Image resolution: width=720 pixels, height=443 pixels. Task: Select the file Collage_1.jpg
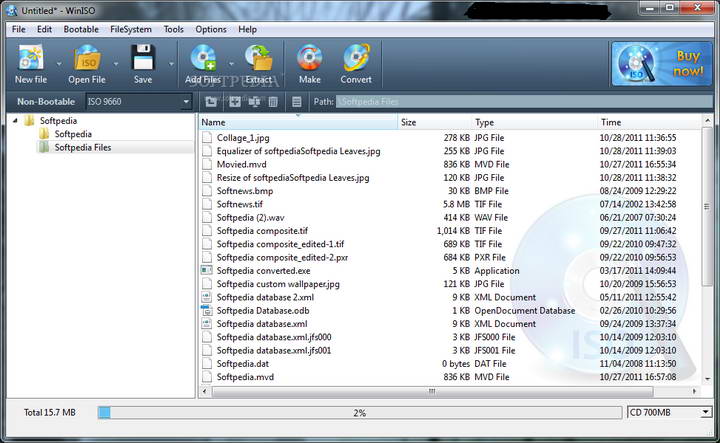tap(243, 138)
